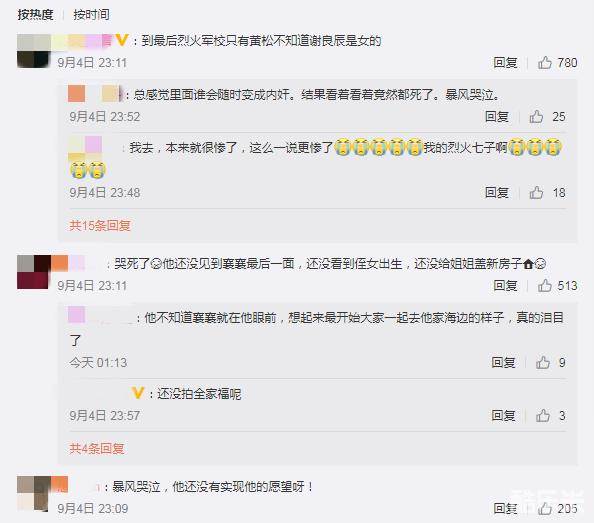Like the reply with 25 likes
This screenshot has height=523, width=594.
(x=536, y=117)
